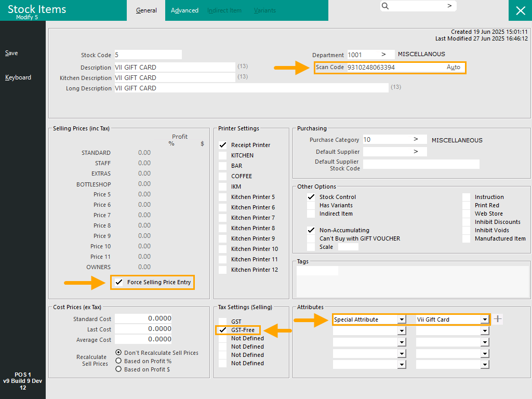The image size is (532, 399).
Task: Uncheck the Stock Control option
Action: pyautogui.click(x=311, y=197)
